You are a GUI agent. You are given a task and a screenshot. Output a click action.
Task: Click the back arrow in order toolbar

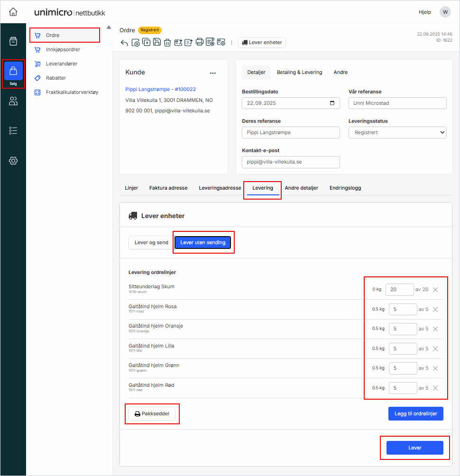tap(125, 43)
